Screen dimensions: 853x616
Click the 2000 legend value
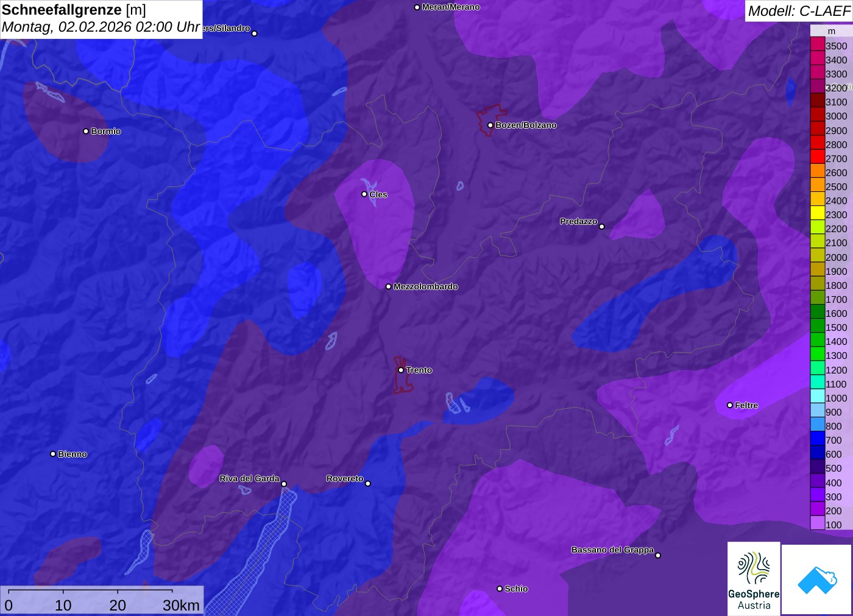point(836,257)
